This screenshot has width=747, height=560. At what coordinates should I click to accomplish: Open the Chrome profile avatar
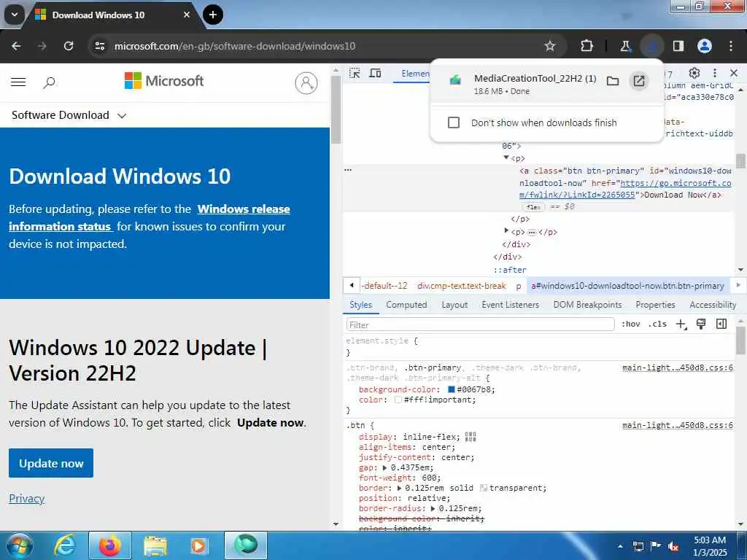[x=704, y=46]
